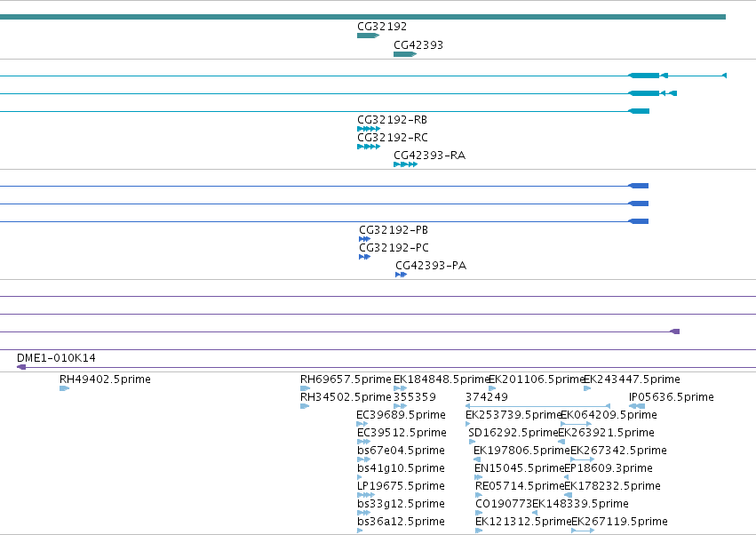Click the EK201106.5prime EST label
Screen dimensions: 756x535
coord(537,379)
